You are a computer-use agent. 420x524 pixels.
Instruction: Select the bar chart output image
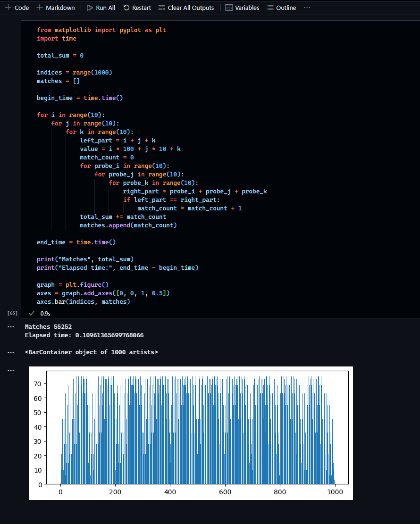(191, 433)
